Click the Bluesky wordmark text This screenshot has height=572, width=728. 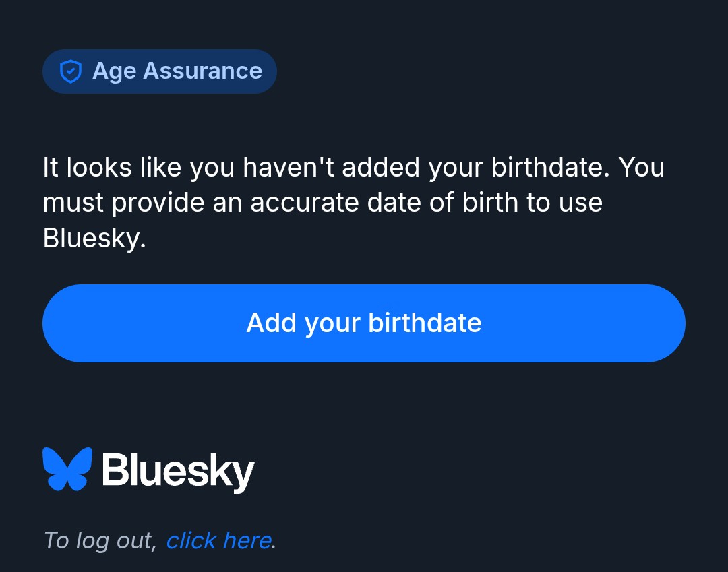pos(178,470)
